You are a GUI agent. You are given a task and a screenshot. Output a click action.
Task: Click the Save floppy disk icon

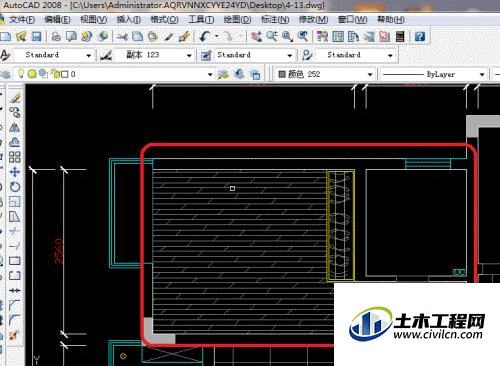point(36,36)
